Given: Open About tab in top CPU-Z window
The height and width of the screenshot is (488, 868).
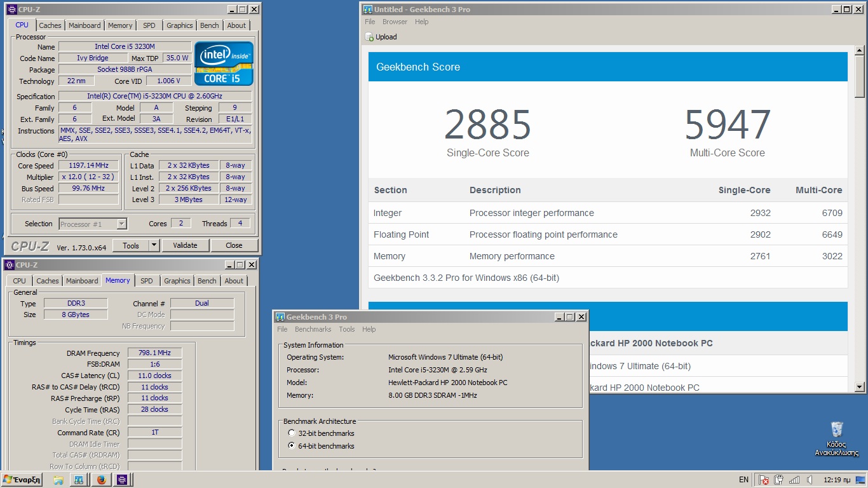Looking at the screenshot, I should point(236,25).
